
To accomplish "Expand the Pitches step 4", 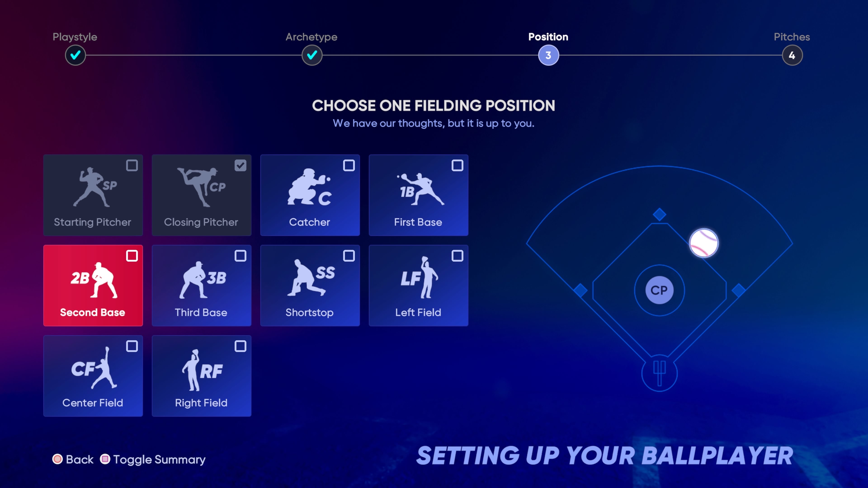I will pos(791,55).
